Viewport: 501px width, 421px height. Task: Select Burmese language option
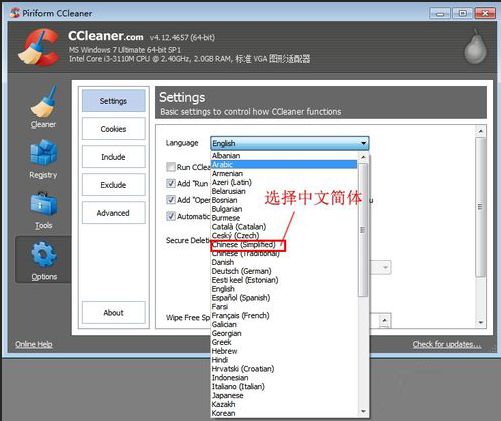pos(284,218)
